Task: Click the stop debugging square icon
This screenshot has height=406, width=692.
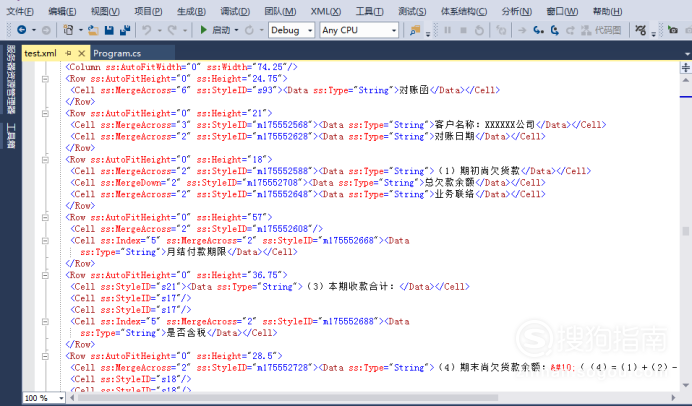Action: pyautogui.click(x=463, y=30)
